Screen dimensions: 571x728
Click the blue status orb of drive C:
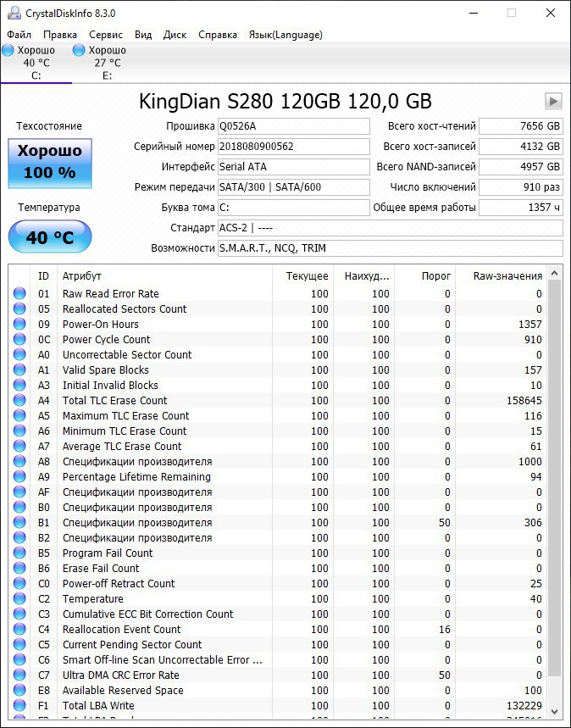coord(8,50)
